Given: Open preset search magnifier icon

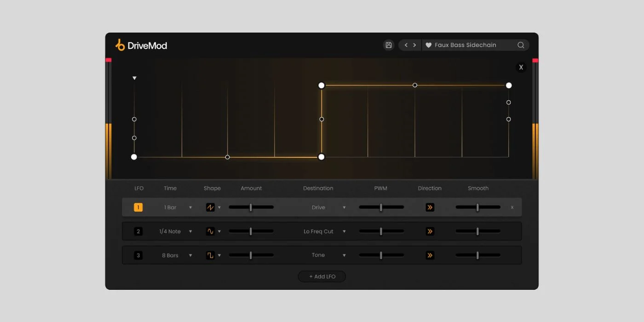Looking at the screenshot, I should tap(521, 45).
